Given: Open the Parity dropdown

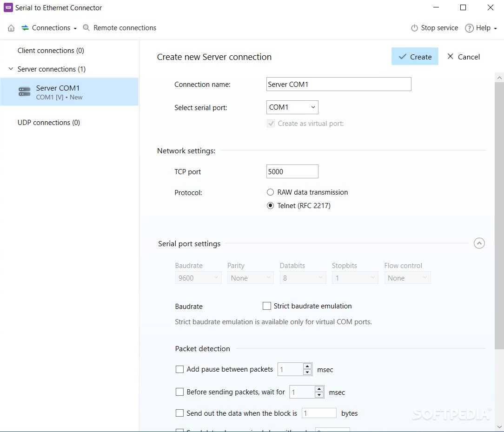Looking at the screenshot, I should tap(251, 278).
